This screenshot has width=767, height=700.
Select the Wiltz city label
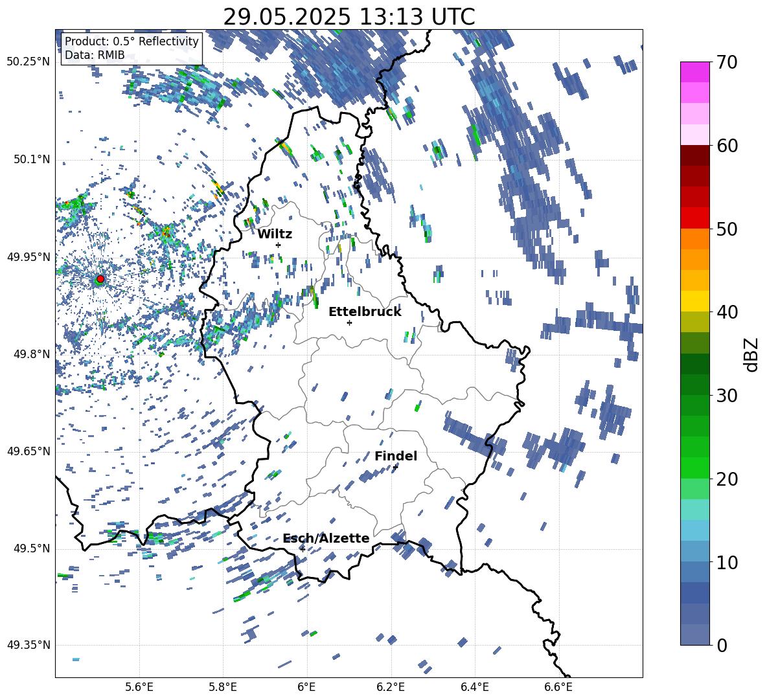click(275, 234)
